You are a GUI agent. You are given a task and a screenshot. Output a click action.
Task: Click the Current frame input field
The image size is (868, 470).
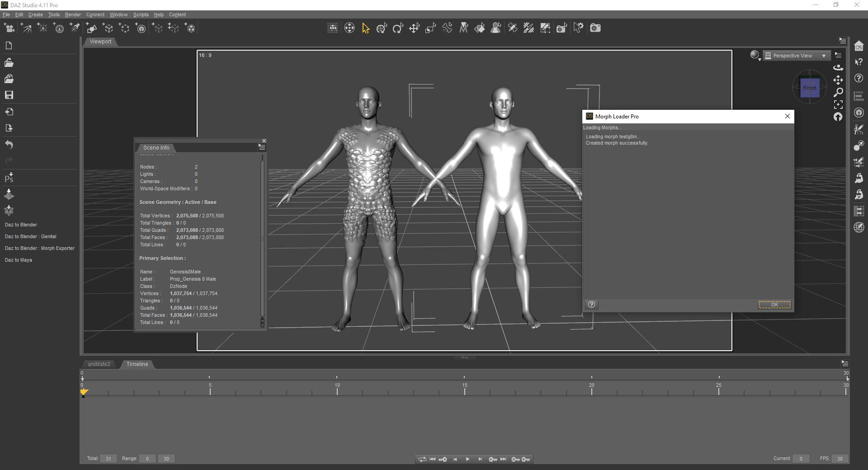(801, 459)
